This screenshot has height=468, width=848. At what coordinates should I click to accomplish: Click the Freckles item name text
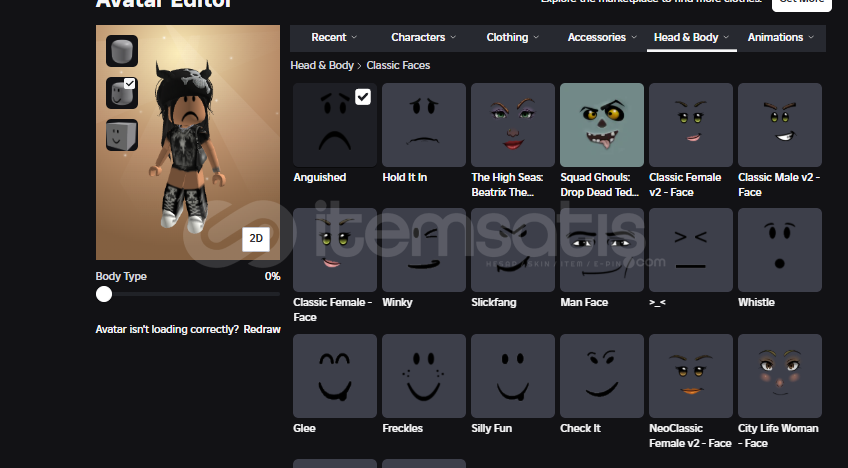coord(402,429)
